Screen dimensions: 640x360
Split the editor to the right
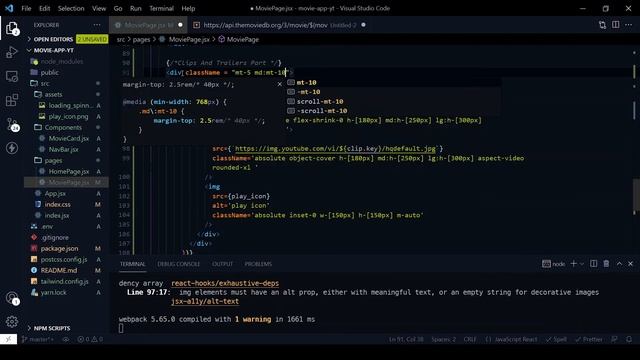(616, 25)
